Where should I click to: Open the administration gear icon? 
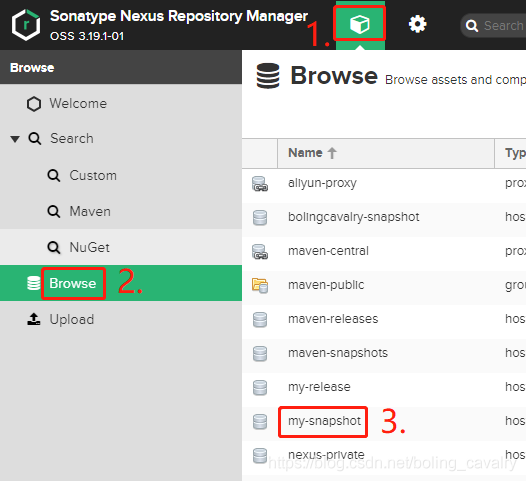417,24
